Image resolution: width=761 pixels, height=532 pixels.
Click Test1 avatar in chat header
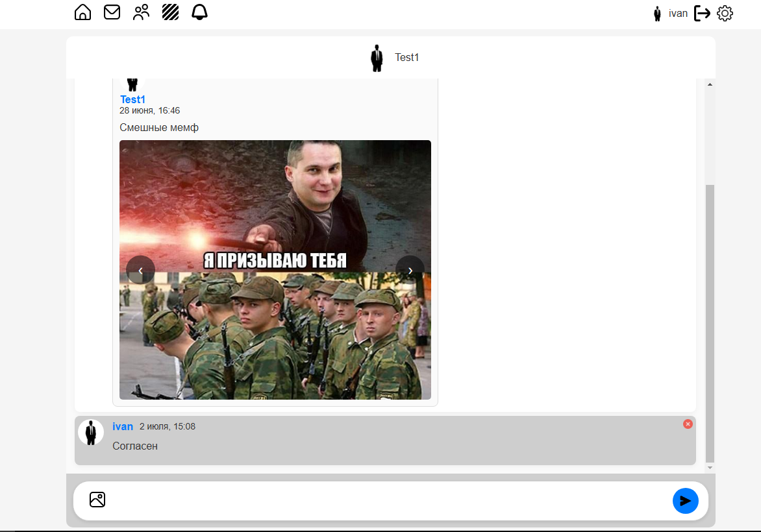click(x=377, y=58)
